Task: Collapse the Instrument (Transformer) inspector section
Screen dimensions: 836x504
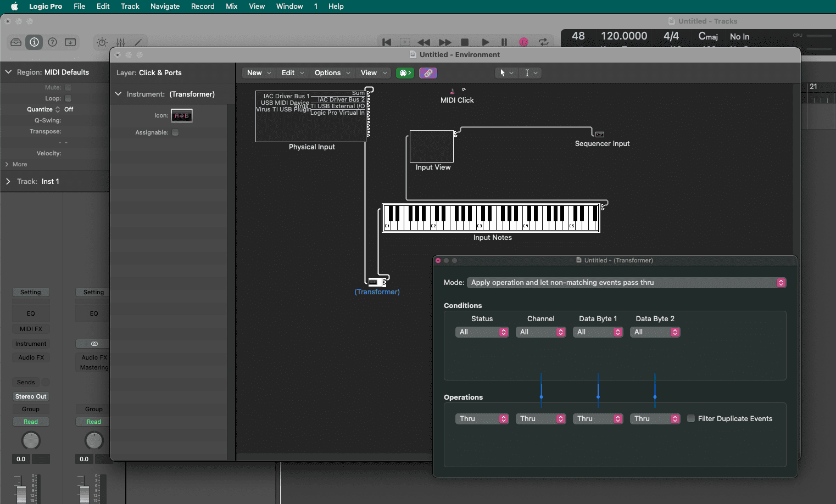Action: coord(118,94)
